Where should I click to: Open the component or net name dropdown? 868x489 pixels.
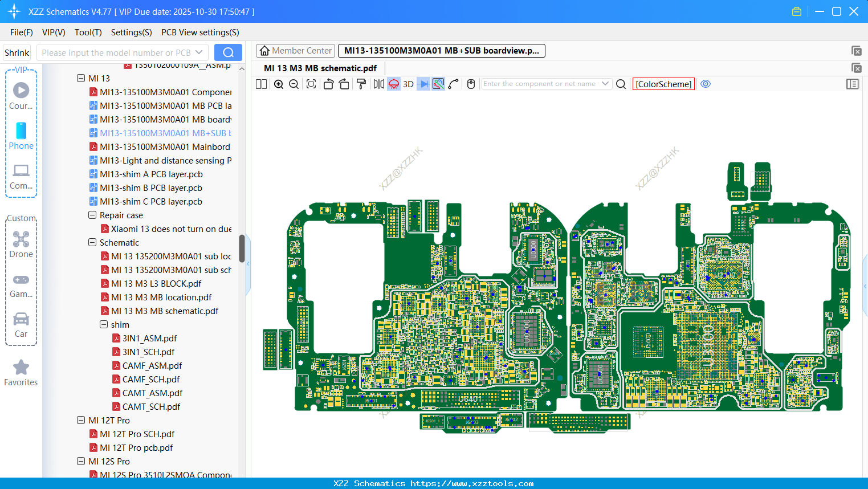pos(606,84)
